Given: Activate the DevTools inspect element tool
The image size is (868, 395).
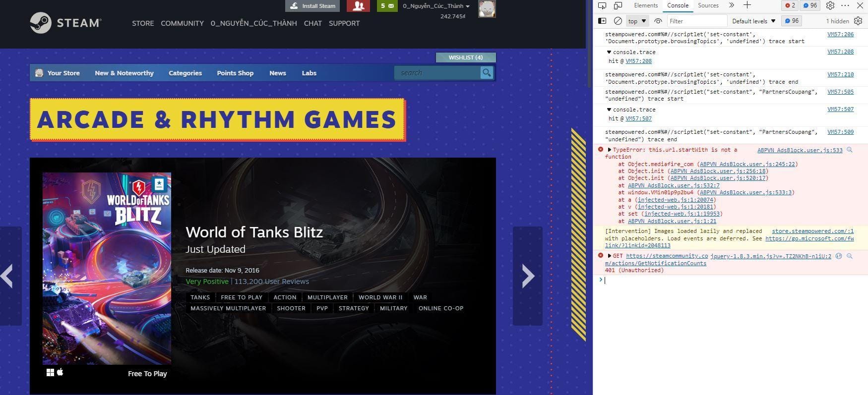Looking at the screenshot, I should [x=602, y=5].
